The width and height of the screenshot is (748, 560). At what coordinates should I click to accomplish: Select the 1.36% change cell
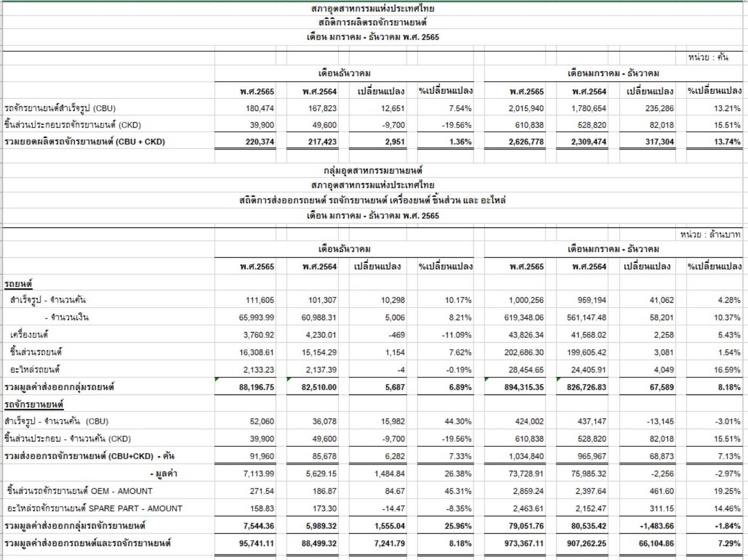[x=460, y=142]
